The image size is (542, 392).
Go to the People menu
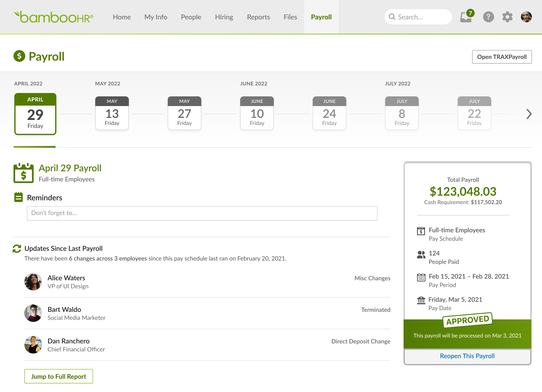tap(191, 17)
